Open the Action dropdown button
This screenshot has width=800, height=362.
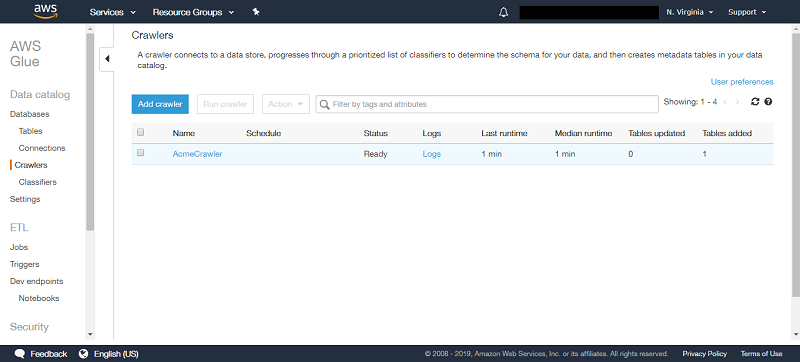click(x=286, y=104)
